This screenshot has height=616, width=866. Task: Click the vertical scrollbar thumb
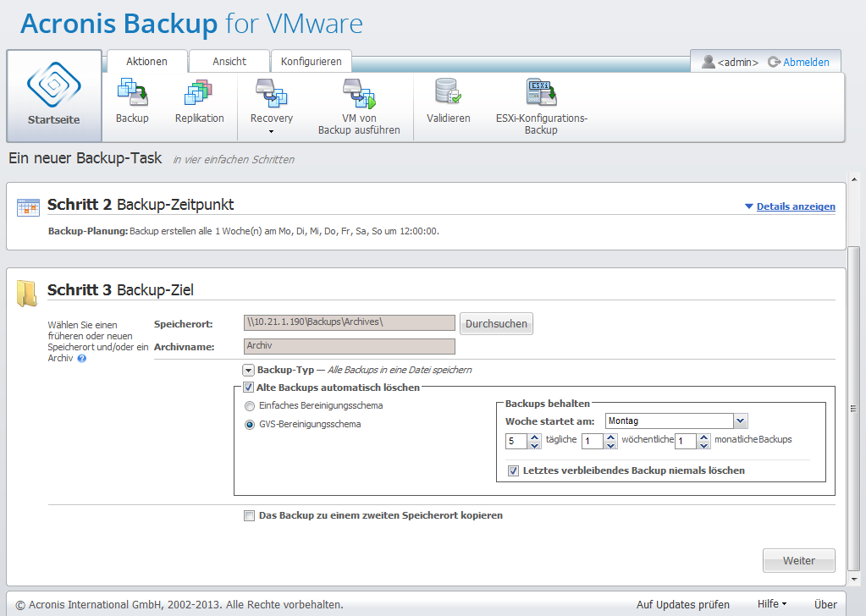pos(854,409)
